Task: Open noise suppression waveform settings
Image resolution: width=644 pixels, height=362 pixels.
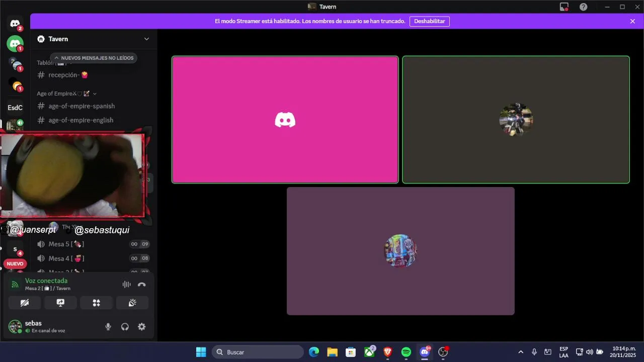Action: [x=127, y=285]
